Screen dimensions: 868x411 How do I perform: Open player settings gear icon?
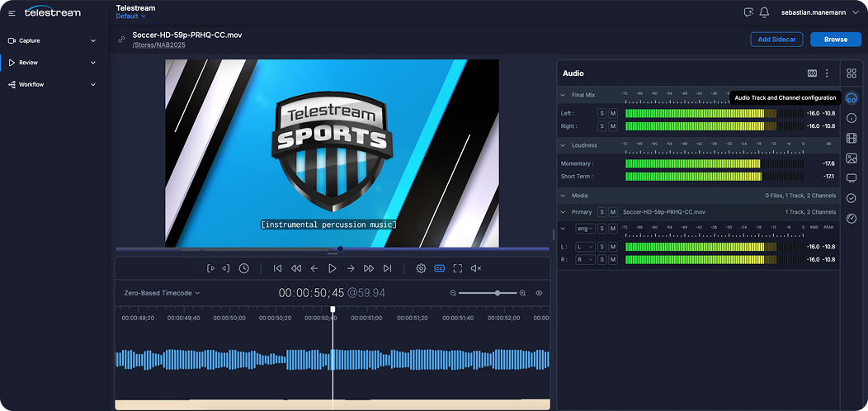pos(421,268)
